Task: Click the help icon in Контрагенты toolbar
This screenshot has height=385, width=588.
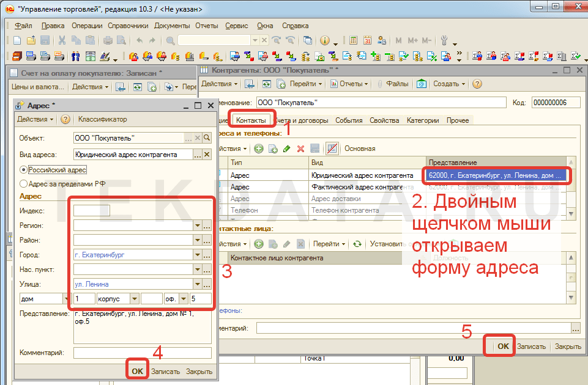Action: 477,84
